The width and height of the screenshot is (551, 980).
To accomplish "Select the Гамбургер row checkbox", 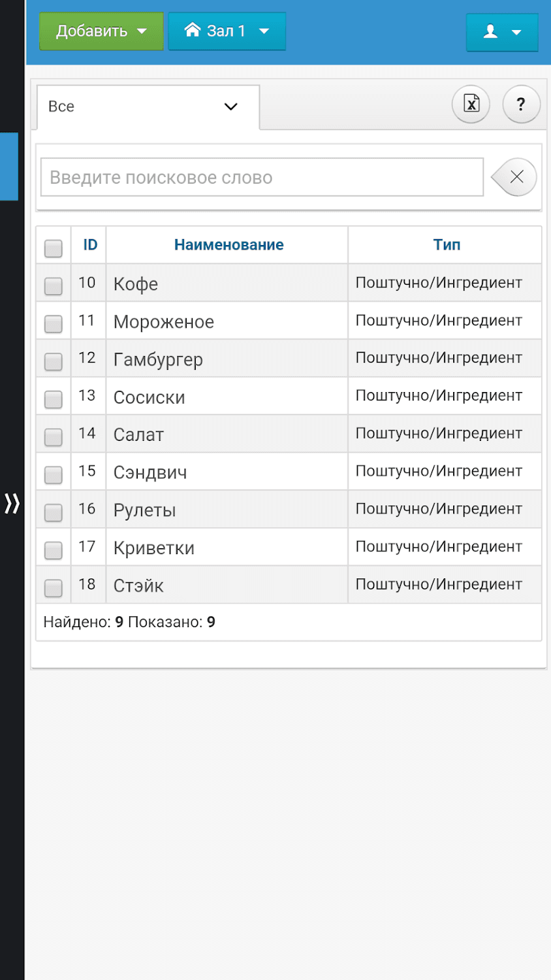I will [54, 361].
